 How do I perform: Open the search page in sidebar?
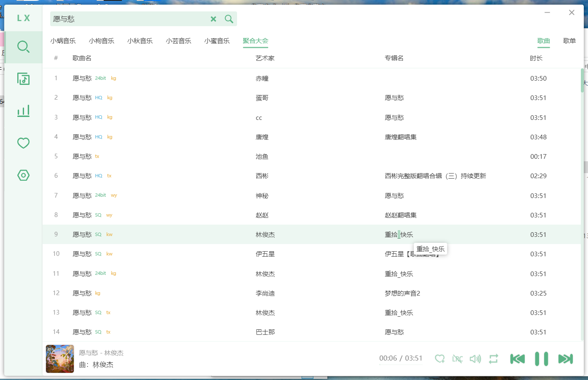coord(23,47)
